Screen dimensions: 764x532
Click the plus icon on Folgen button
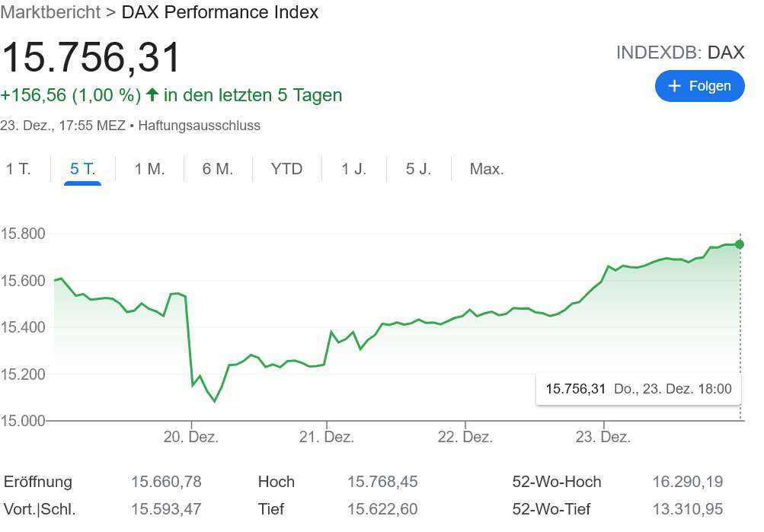[x=674, y=86]
